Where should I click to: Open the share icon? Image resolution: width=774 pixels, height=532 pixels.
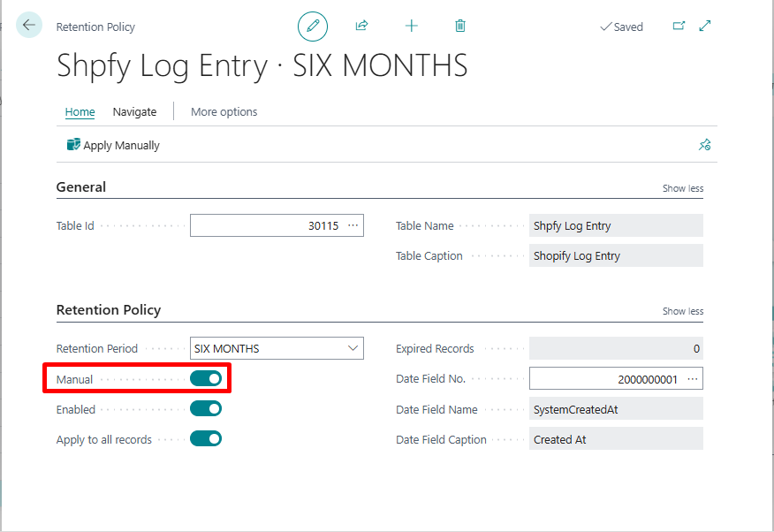click(x=362, y=26)
